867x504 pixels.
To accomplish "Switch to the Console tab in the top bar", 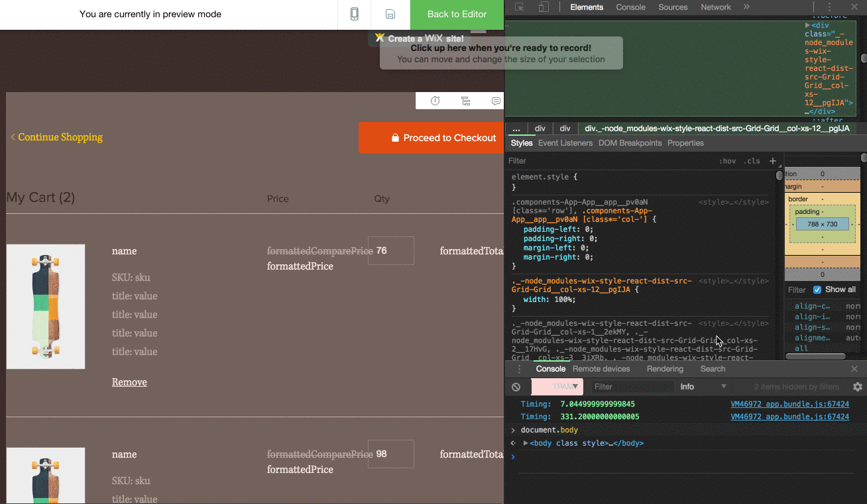I will [x=631, y=7].
